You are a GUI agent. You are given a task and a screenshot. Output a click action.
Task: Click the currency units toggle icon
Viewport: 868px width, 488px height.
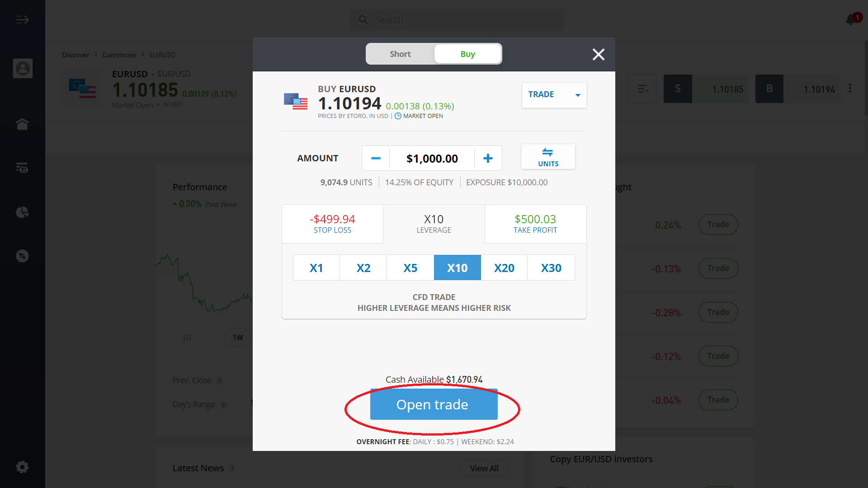click(x=547, y=157)
